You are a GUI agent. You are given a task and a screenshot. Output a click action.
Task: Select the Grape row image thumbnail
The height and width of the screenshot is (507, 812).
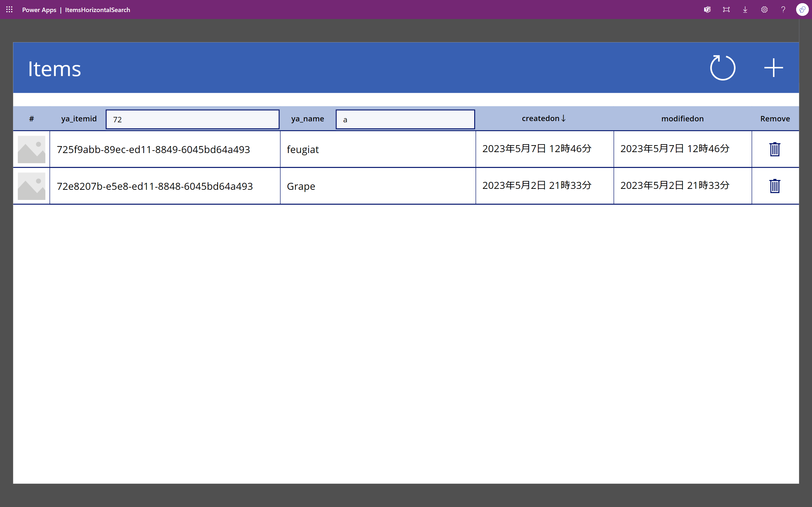(31, 186)
